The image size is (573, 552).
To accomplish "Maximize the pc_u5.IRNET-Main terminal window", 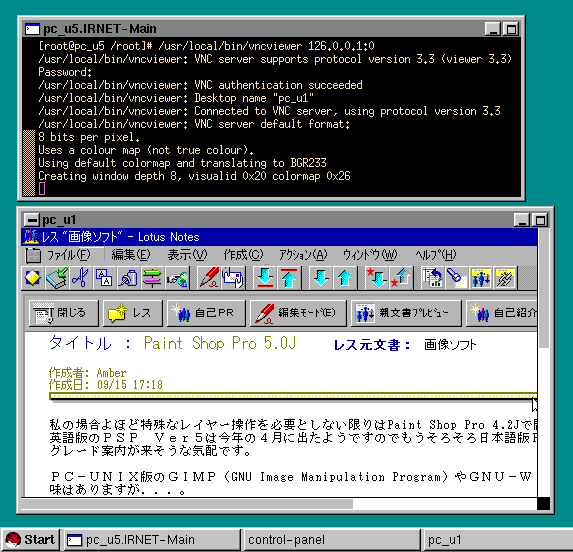I will click(x=511, y=29).
